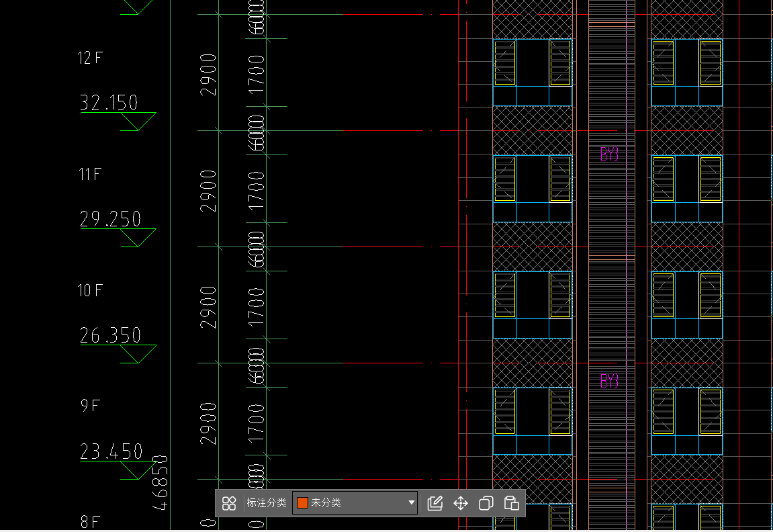This screenshot has height=532, width=773.
Task: Click the 标注分类 label
Action: (x=266, y=503)
